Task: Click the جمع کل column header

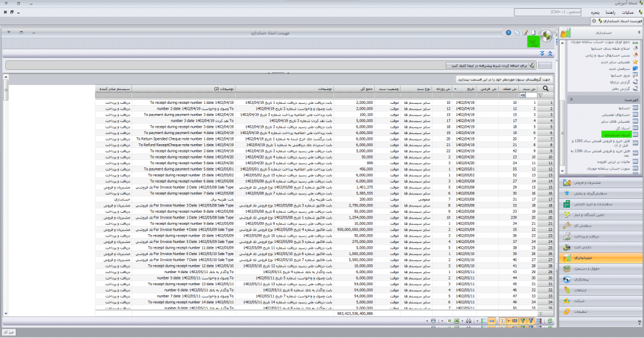Action: (354, 88)
